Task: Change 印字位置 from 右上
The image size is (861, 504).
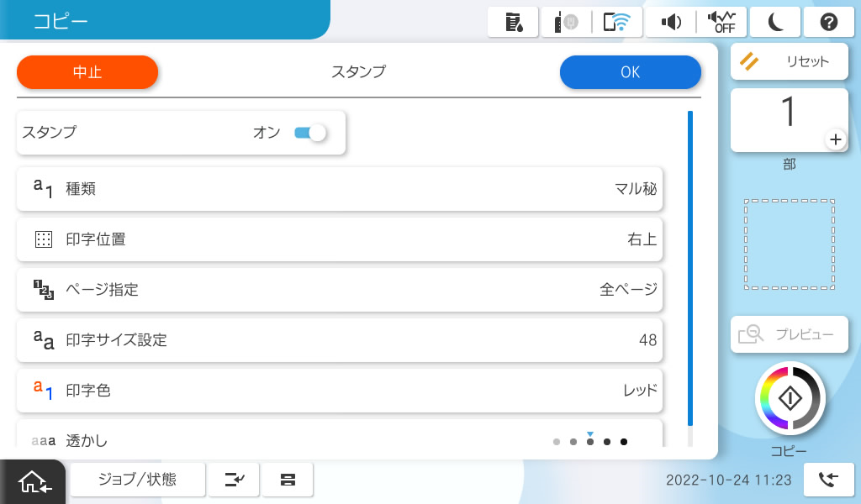Action: click(x=339, y=239)
